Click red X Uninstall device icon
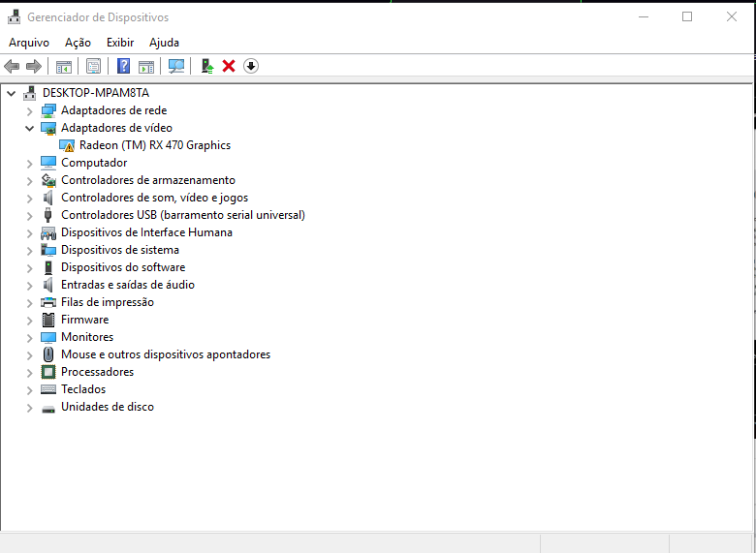This screenshot has width=756, height=553. click(229, 66)
